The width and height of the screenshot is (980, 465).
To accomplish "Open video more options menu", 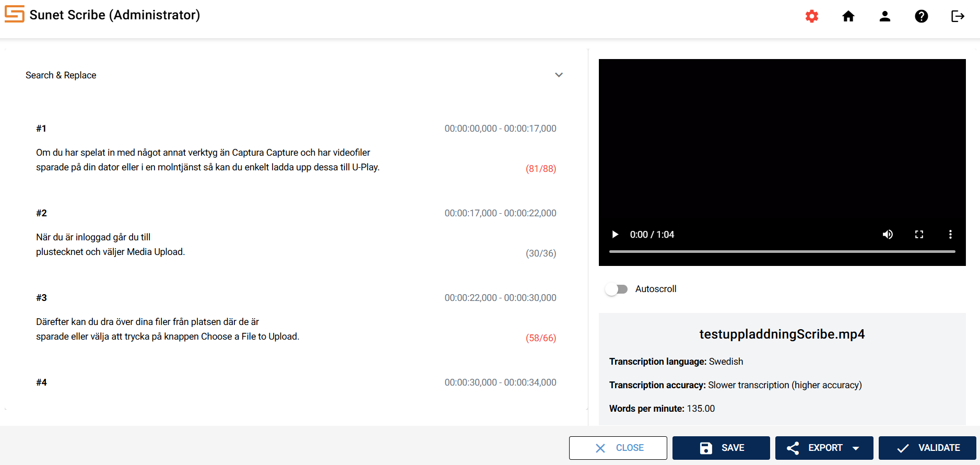I will point(950,235).
